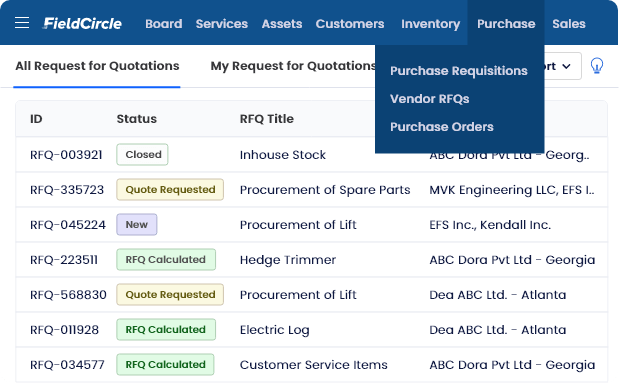Click the lightbulb tips icon
The width and height of the screenshot is (619, 383).
point(597,66)
